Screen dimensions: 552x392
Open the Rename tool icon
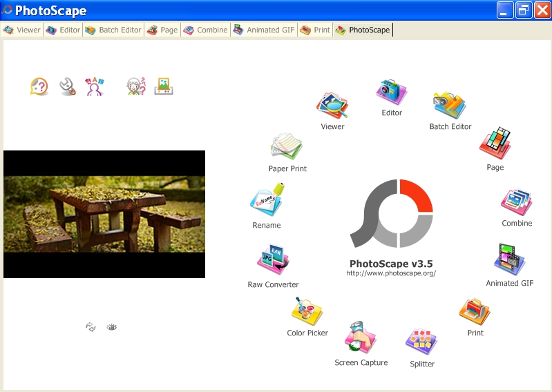[x=267, y=199]
